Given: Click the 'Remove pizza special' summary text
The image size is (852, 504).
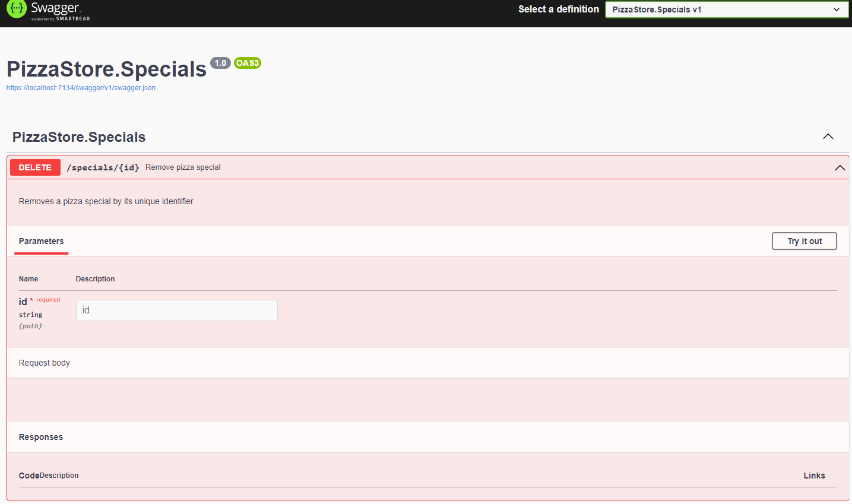Looking at the screenshot, I should coord(183,167).
